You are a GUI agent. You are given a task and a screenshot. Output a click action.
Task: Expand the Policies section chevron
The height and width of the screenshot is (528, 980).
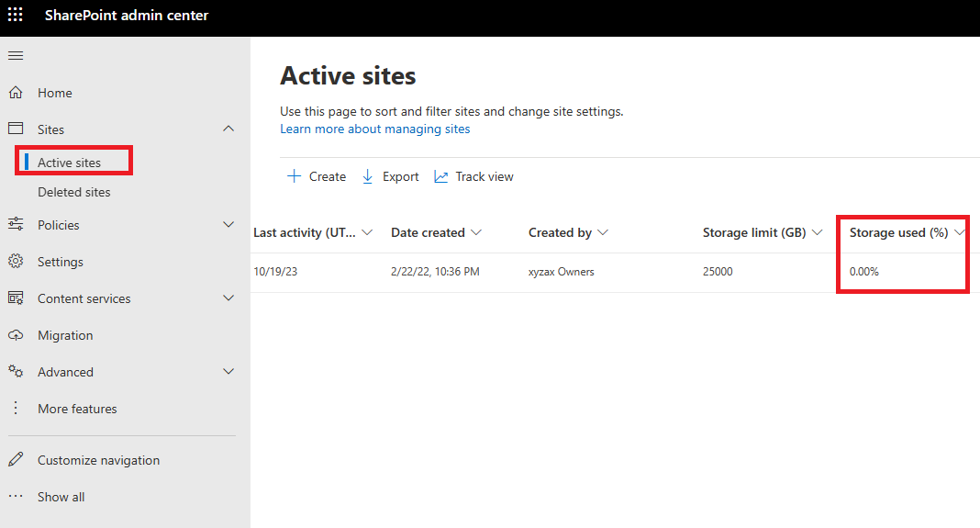coord(228,224)
